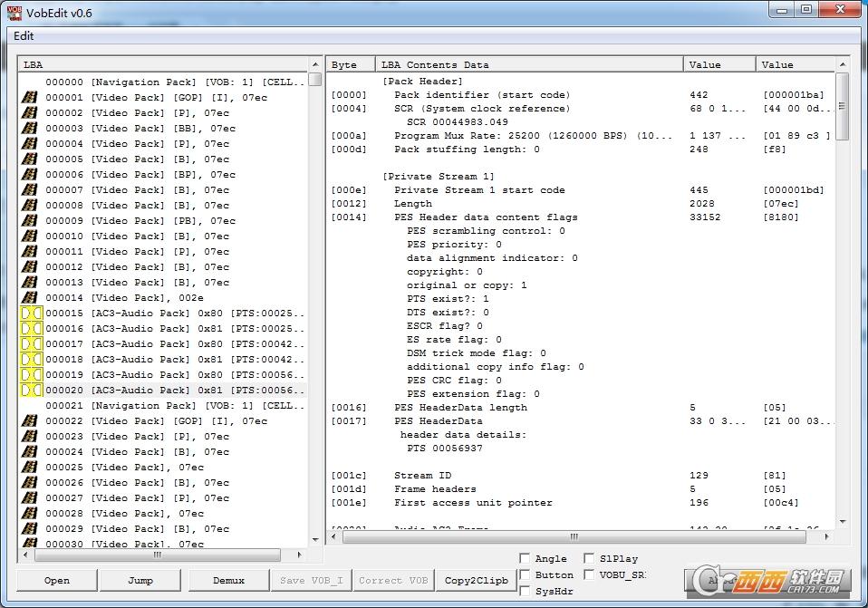
Task: Select LBA row 000021 Navigation Pack
Action: point(174,406)
